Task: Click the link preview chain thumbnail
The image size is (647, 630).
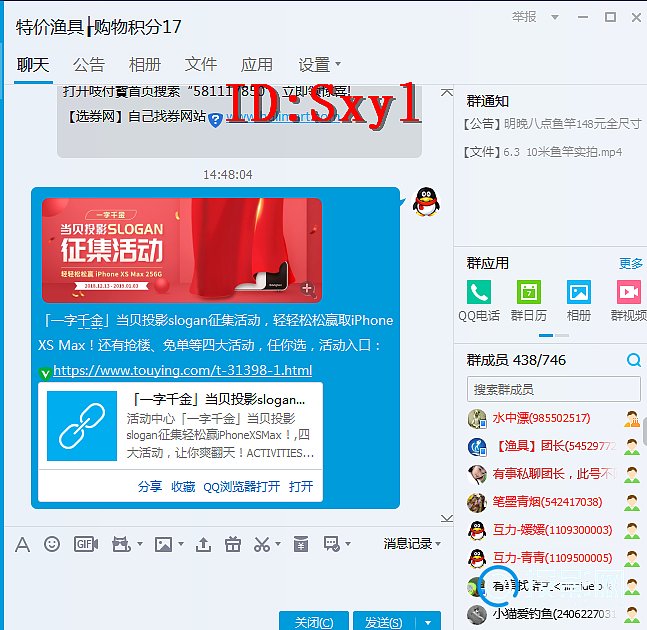Action: pos(82,426)
